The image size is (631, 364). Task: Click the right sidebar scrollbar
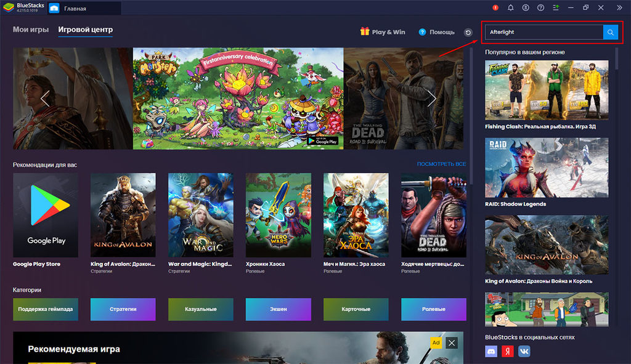tap(616, 60)
